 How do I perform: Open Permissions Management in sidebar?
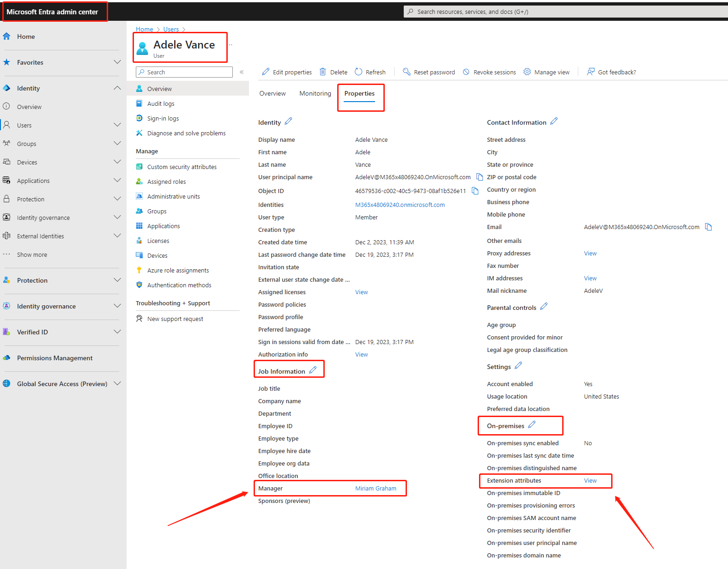tap(55, 357)
